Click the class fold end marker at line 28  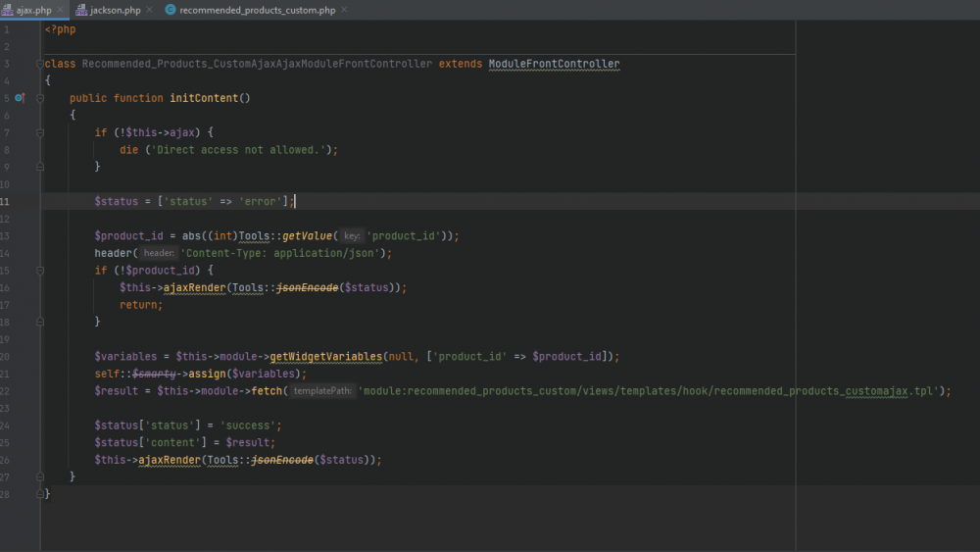(x=40, y=494)
